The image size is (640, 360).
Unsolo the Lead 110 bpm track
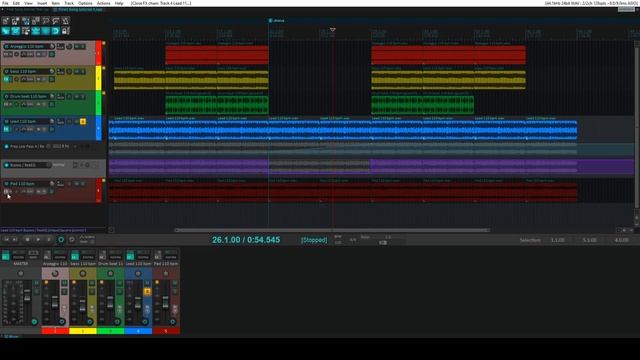pyautogui.click(x=83, y=121)
